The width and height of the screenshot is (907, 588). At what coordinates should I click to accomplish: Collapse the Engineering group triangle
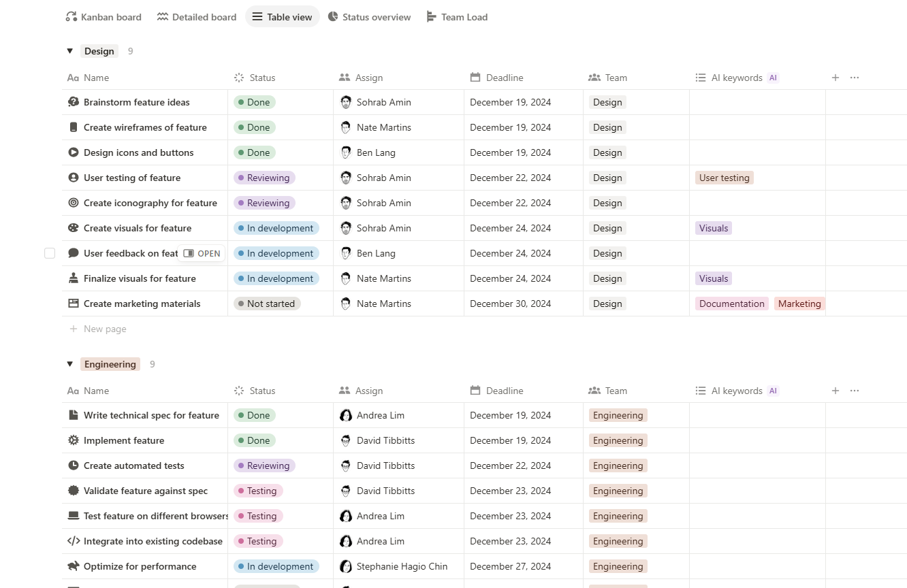[69, 364]
